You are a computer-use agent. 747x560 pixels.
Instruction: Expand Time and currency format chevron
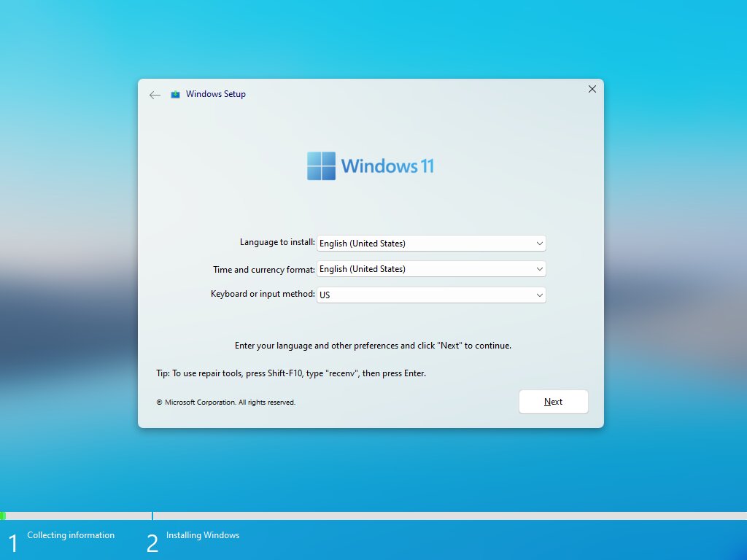tap(539, 269)
